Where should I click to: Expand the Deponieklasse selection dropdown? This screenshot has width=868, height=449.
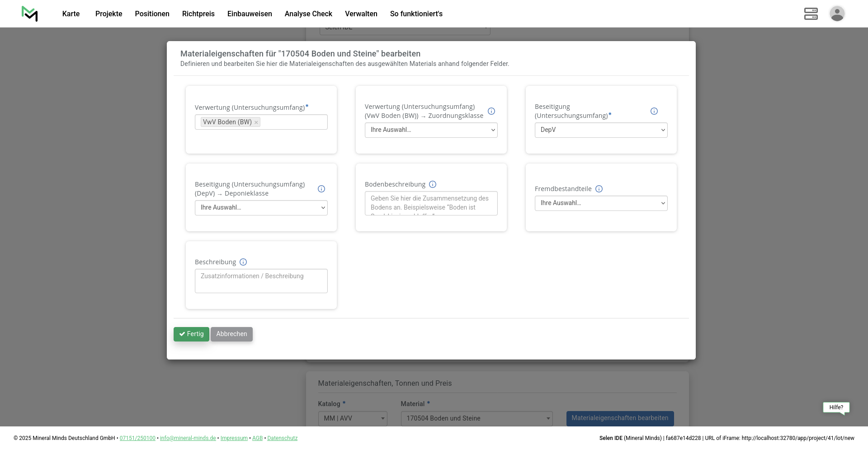261,208
